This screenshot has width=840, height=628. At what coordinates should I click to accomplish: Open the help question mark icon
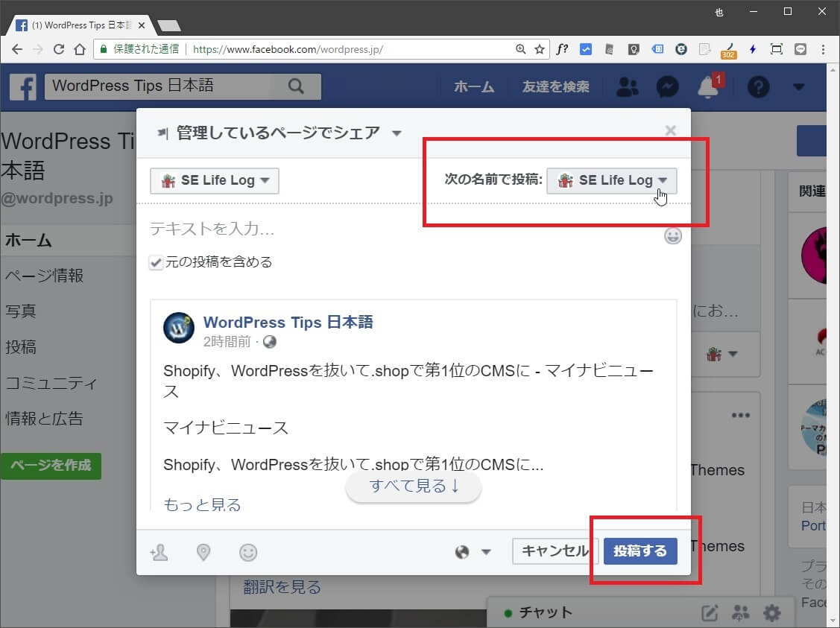point(758,87)
